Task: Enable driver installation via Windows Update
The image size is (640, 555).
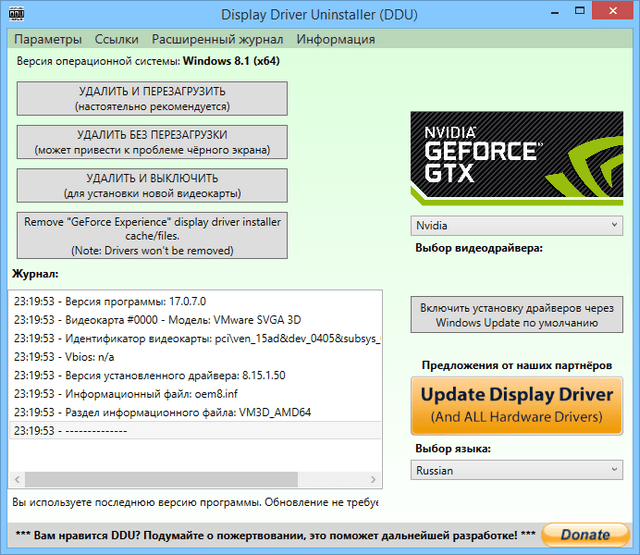Action: click(516, 316)
